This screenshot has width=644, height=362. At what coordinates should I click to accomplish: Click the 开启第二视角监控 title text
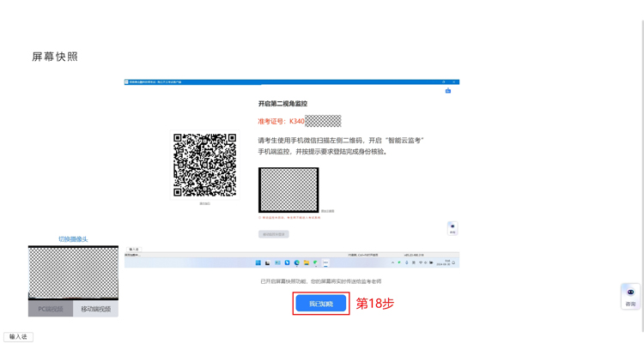pos(283,104)
